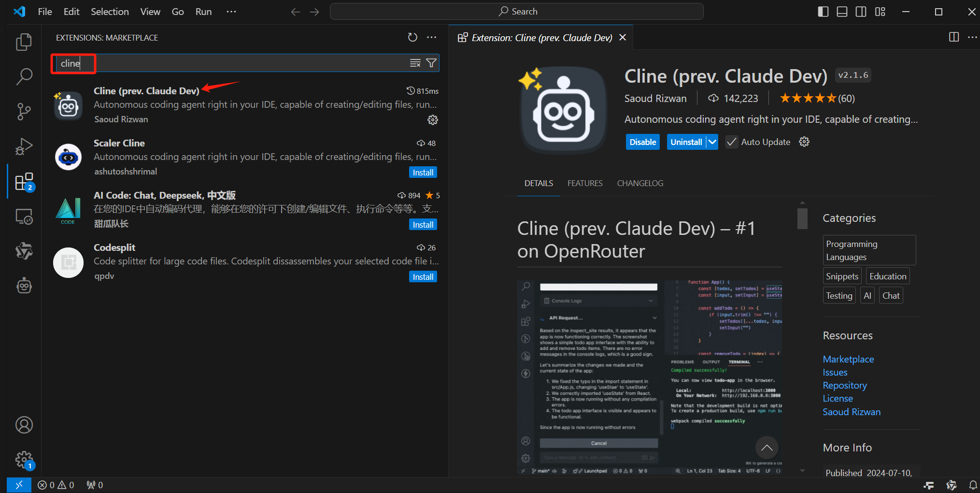Toggle the primary side bar layout button
The width and height of the screenshot is (980, 493).
pyautogui.click(x=824, y=12)
